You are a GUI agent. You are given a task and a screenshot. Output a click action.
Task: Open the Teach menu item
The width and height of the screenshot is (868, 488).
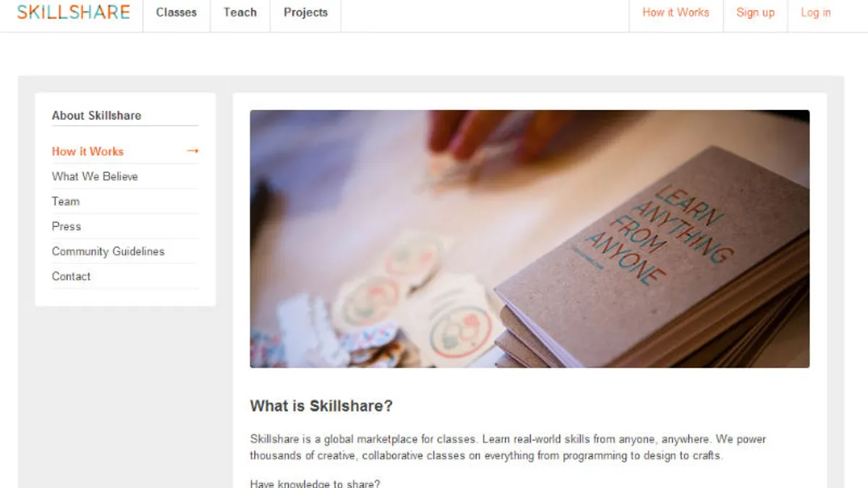click(240, 12)
